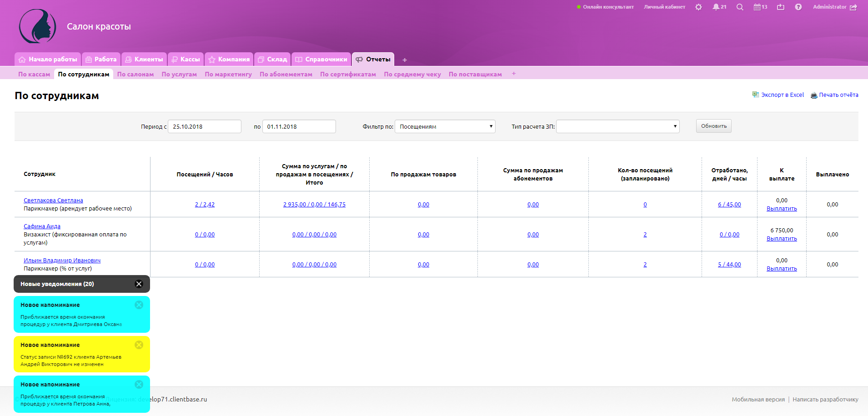Click the share icon next to help
This screenshot has width=868, height=416.
click(x=781, y=7)
